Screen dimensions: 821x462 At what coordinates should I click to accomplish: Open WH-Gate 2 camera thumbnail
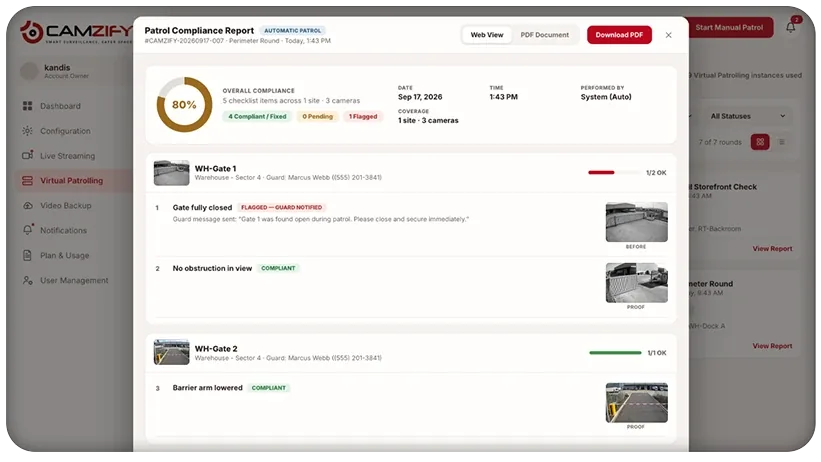[x=171, y=352]
